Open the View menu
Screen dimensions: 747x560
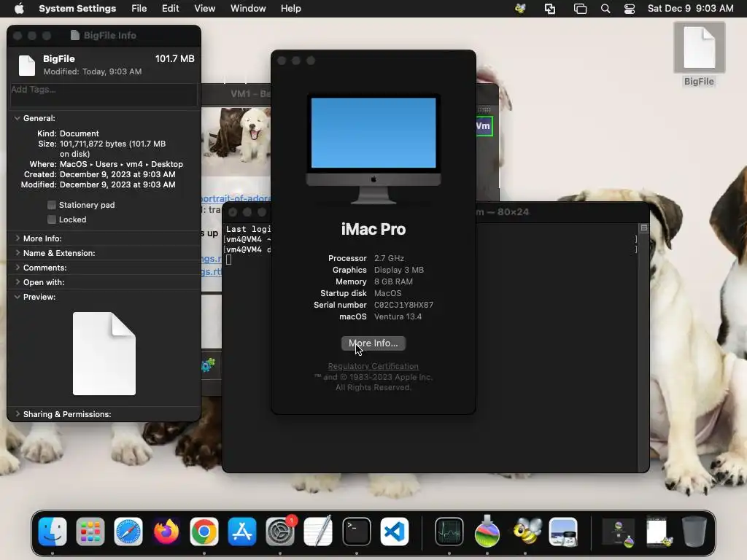(x=204, y=9)
